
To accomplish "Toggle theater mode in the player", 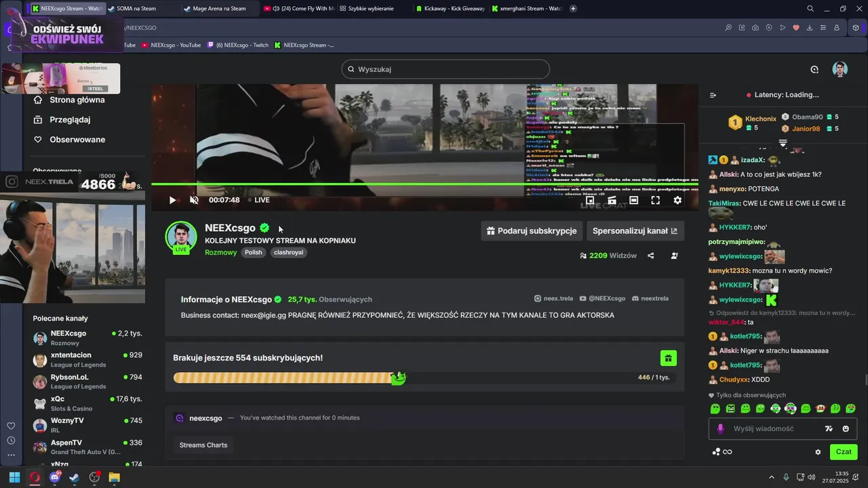I will [634, 200].
